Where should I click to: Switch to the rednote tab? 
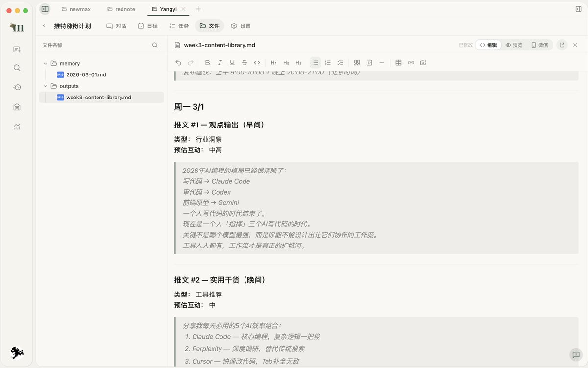point(121,9)
